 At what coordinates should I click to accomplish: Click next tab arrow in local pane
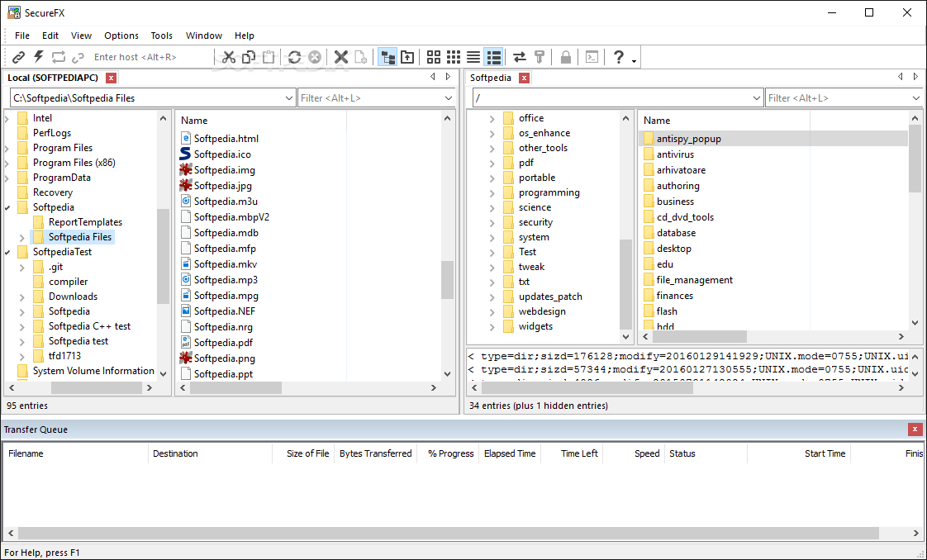(448, 77)
